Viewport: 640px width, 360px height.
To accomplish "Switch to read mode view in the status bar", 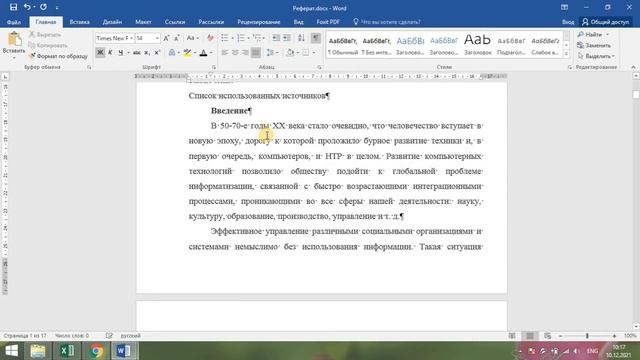I will (512, 336).
